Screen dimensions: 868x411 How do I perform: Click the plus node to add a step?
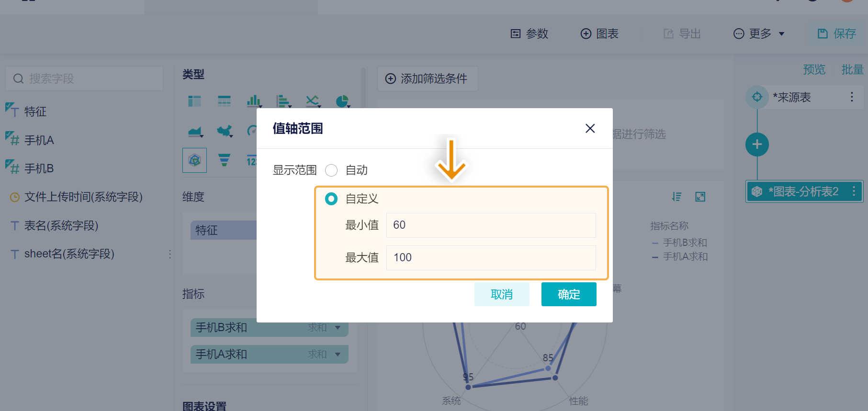[757, 144]
